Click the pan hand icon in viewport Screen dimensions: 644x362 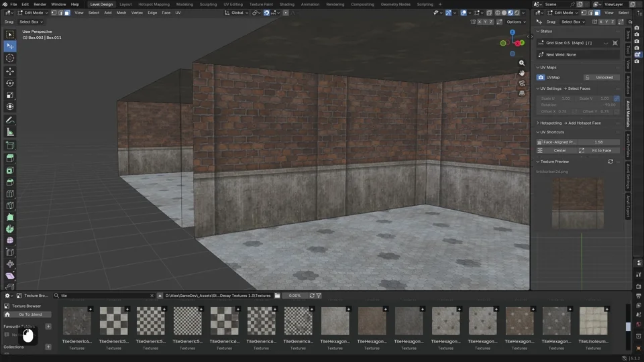pyautogui.click(x=522, y=73)
